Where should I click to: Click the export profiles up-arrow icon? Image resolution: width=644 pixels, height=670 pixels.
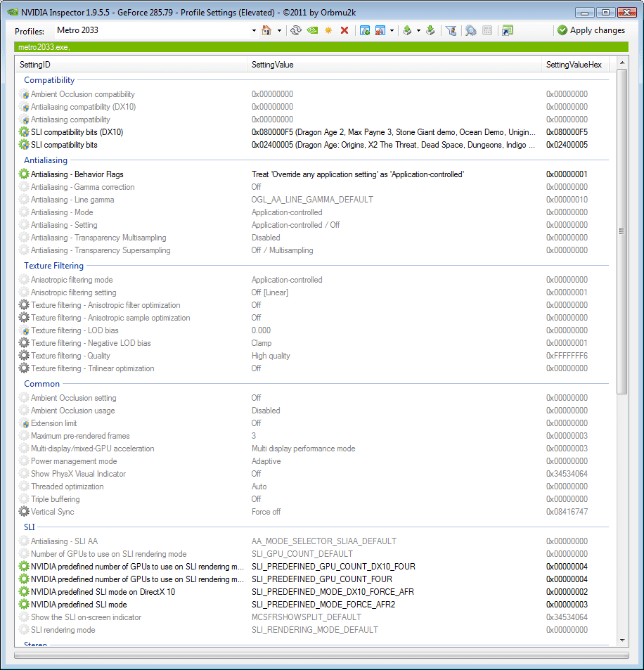[407, 30]
